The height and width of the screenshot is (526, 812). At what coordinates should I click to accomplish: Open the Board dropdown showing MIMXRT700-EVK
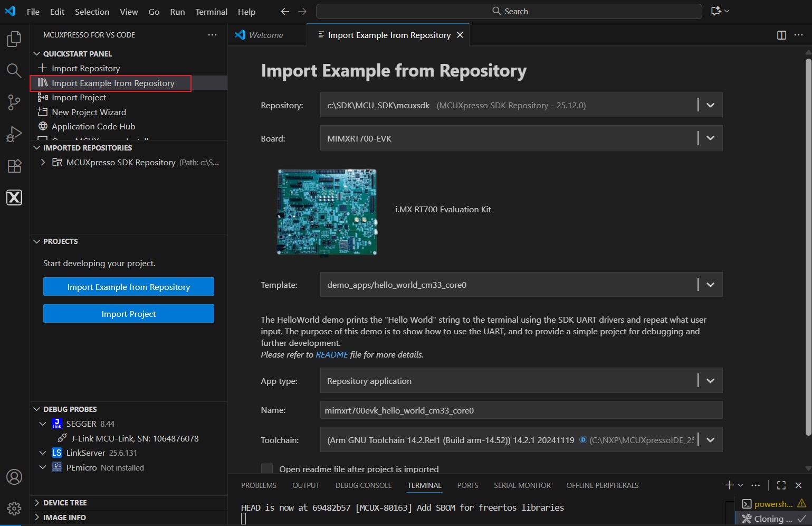click(710, 138)
